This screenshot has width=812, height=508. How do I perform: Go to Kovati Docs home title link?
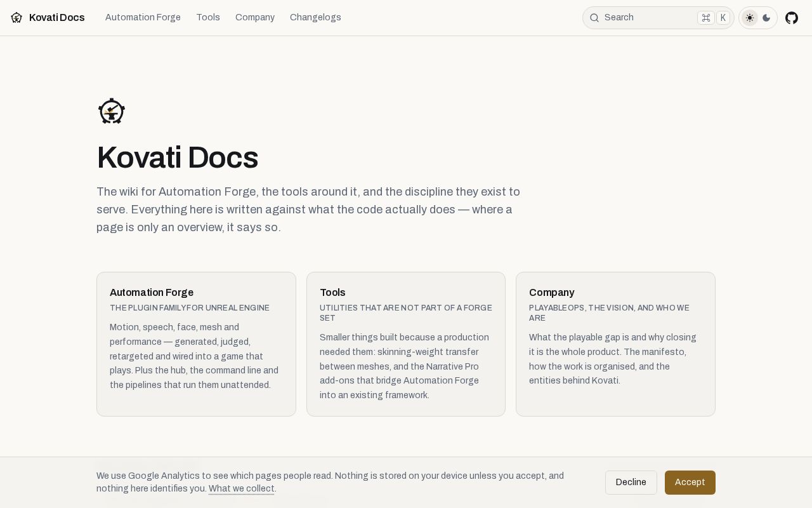click(x=57, y=18)
